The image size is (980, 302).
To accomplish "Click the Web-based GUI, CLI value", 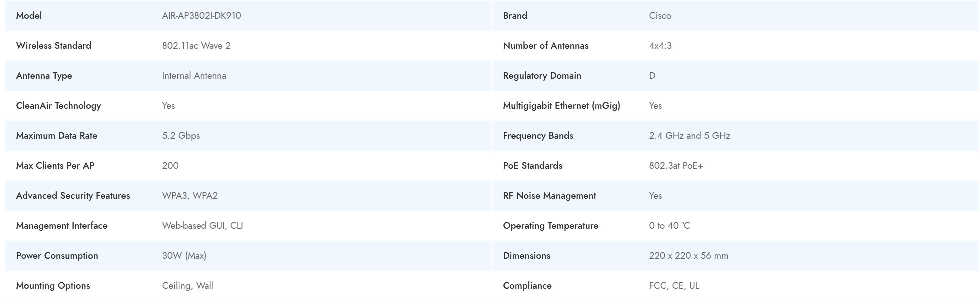I will click(x=202, y=226).
